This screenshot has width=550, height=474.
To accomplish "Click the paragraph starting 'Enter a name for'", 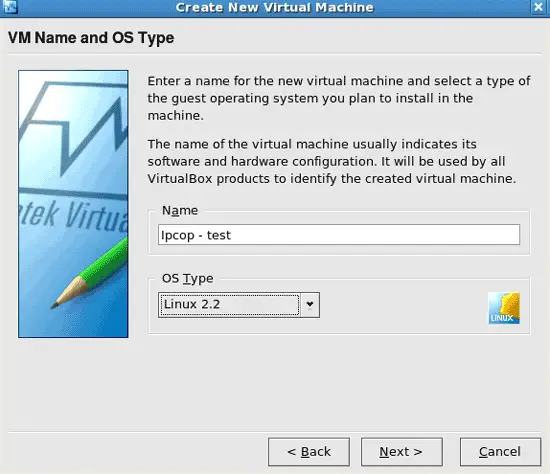I will (x=338, y=98).
